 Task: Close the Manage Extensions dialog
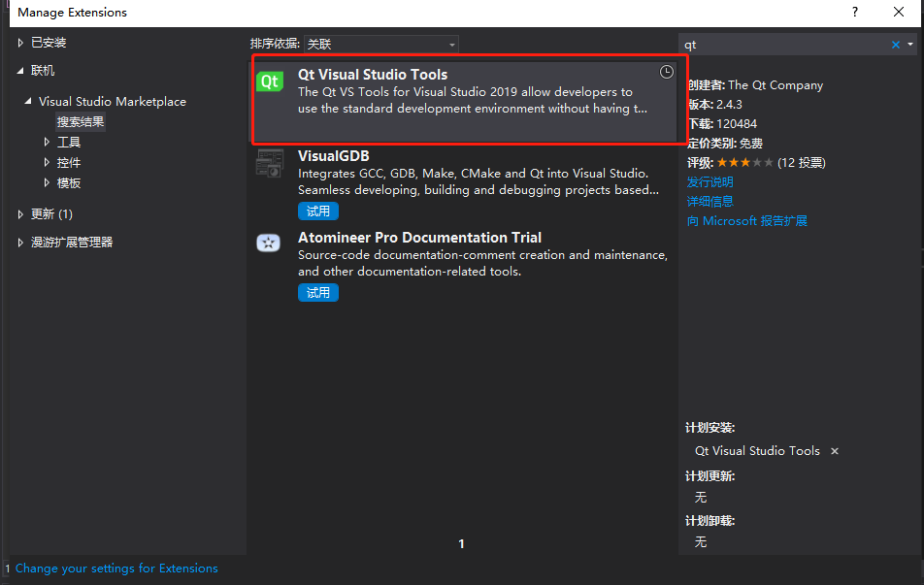(899, 13)
